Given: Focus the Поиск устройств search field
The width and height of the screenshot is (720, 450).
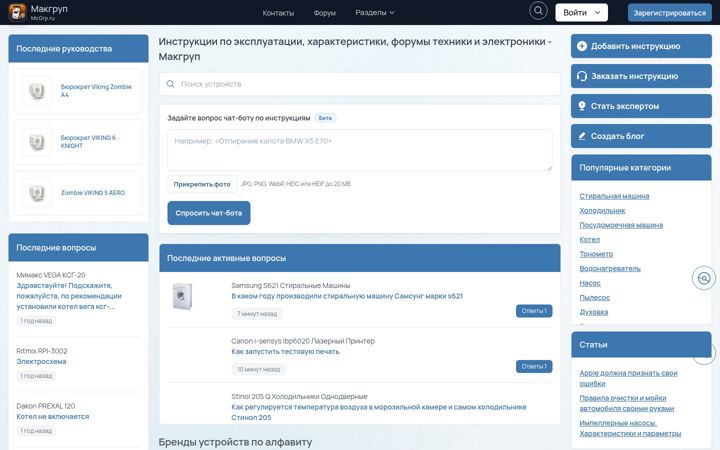Looking at the screenshot, I should pyautogui.click(x=360, y=84).
